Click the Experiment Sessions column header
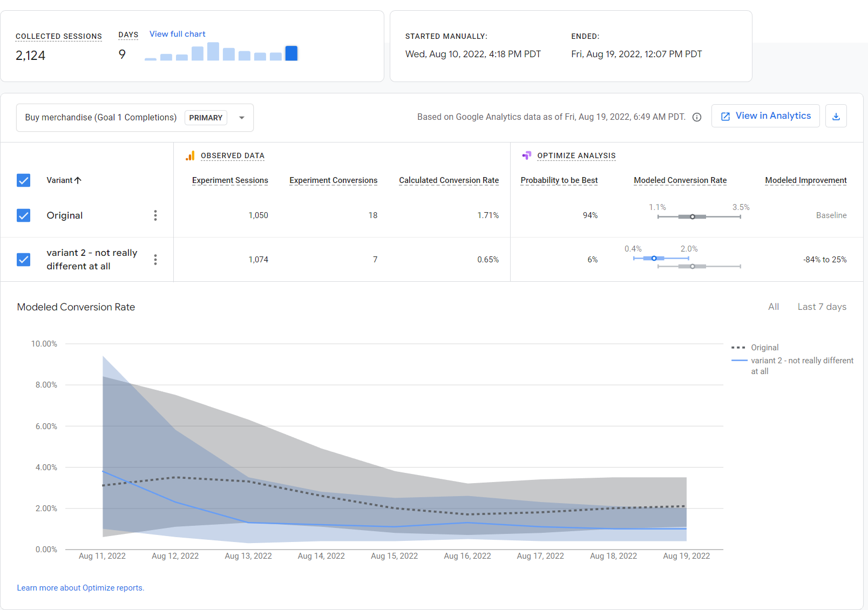This screenshot has width=868, height=610. tap(230, 180)
